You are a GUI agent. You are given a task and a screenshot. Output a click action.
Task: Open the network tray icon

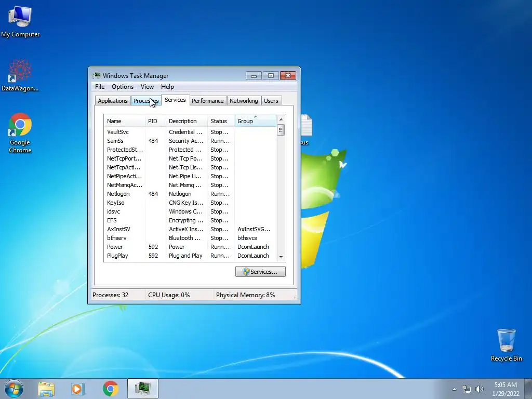point(467,389)
